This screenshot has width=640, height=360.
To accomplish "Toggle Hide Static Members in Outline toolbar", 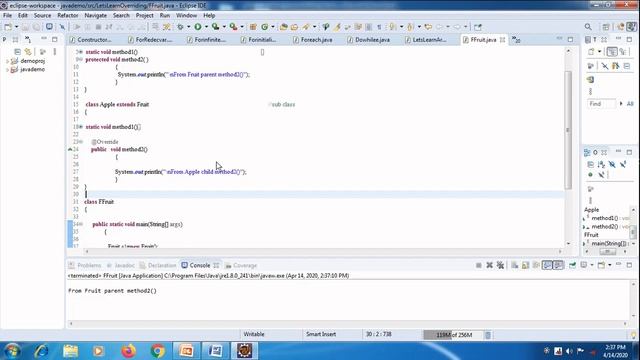I will pos(623,164).
